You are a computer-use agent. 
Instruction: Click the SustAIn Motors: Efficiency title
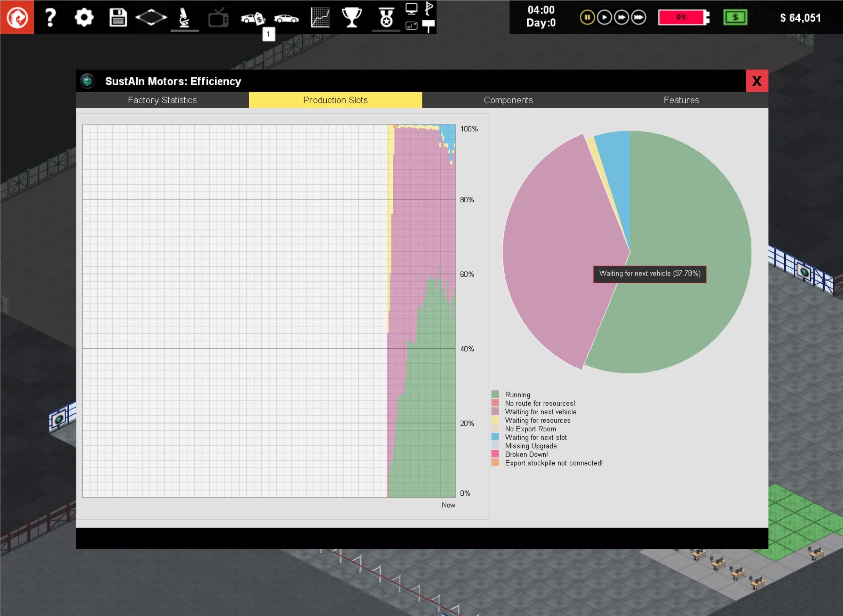pos(173,81)
